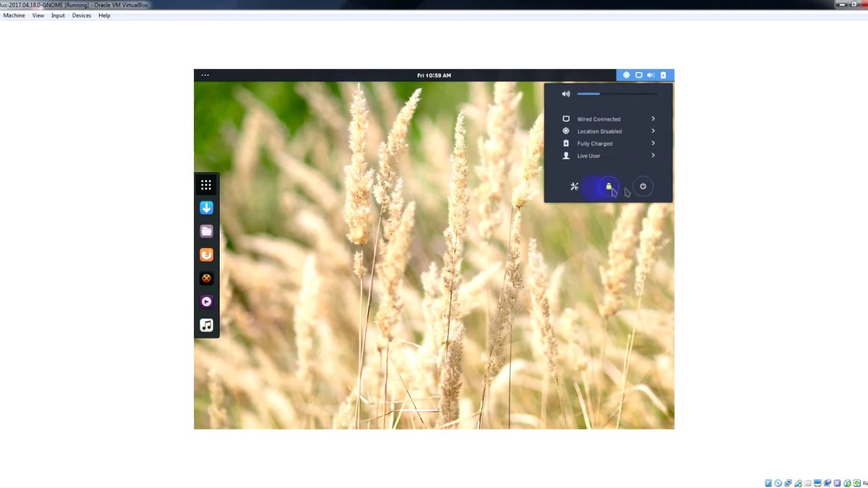Lock the screen with the padlock button
The image size is (868, 488).
tap(608, 186)
